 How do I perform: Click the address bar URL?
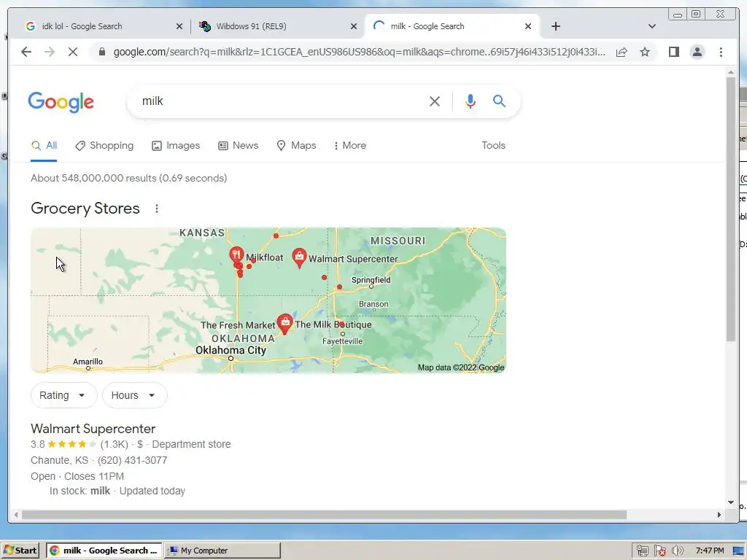click(359, 52)
